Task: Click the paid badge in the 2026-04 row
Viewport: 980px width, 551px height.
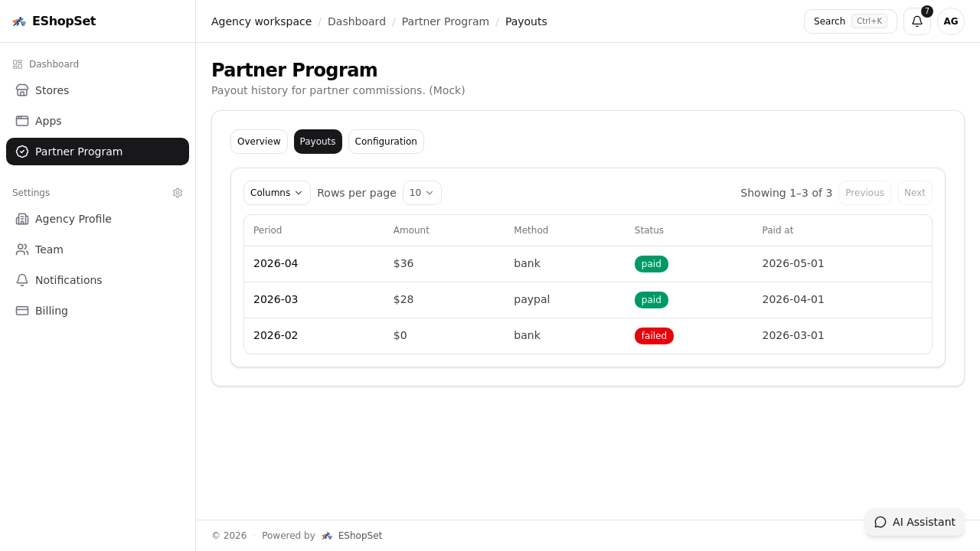Action: [x=652, y=264]
